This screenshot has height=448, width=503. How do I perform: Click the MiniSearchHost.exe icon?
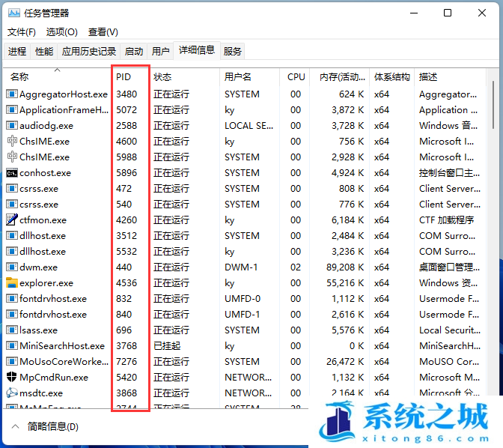[x=12, y=346]
